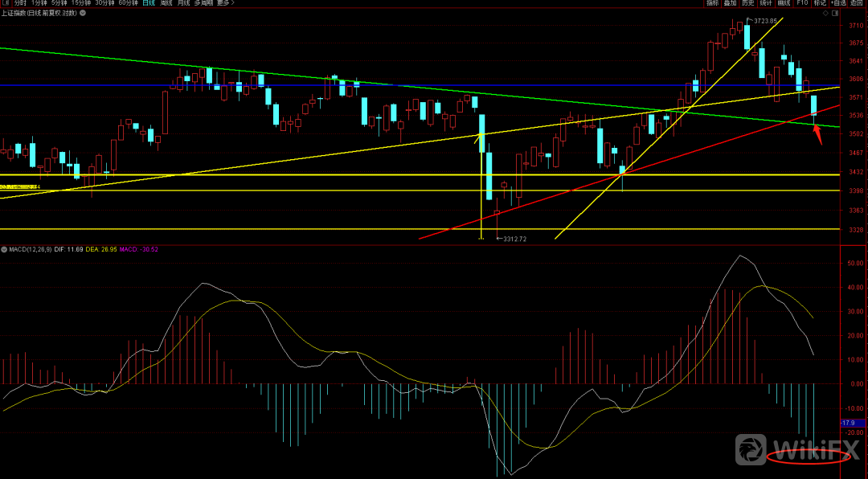This screenshot has width=868, height=479.
Task: Expand the 更多 timeframe options
Action: [x=223, y=3]
